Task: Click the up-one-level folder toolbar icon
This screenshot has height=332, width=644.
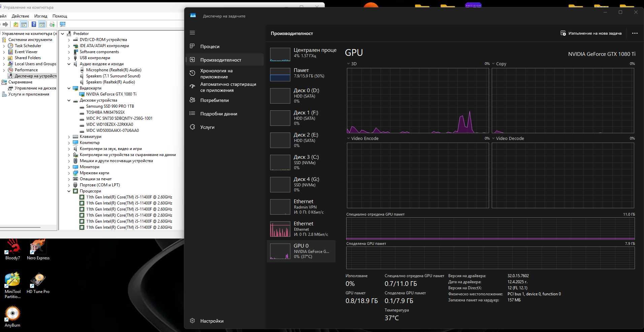Action: tap(16, 24)
